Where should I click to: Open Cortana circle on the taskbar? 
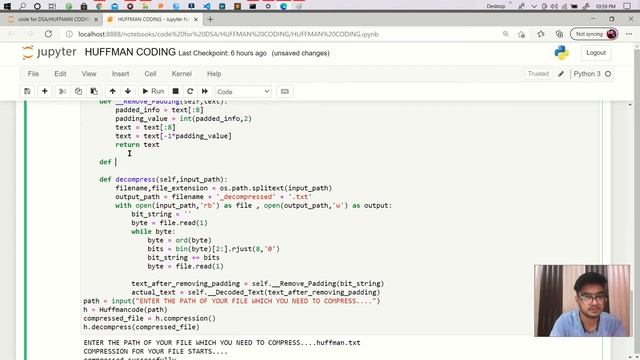click(x=37, y=6)
